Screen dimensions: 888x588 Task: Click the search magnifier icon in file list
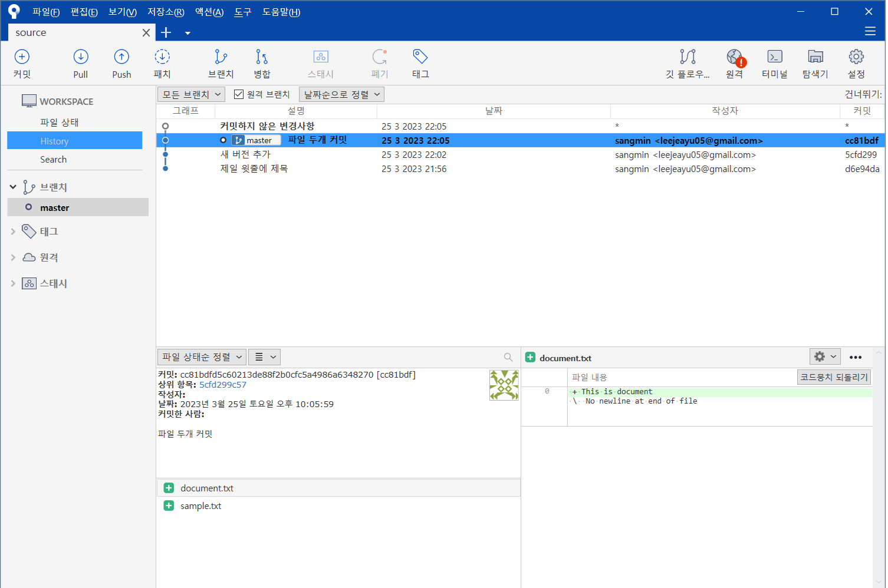pos(508,357)
